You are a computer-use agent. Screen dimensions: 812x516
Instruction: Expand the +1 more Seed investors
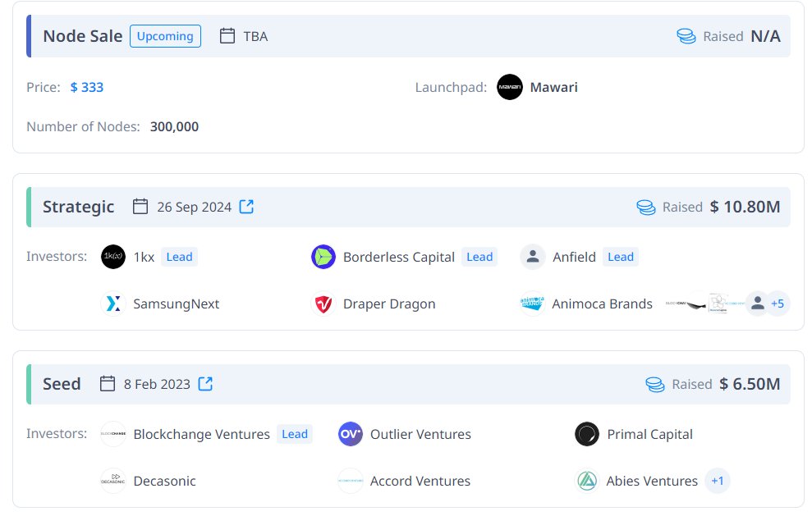tap(718, 481)
